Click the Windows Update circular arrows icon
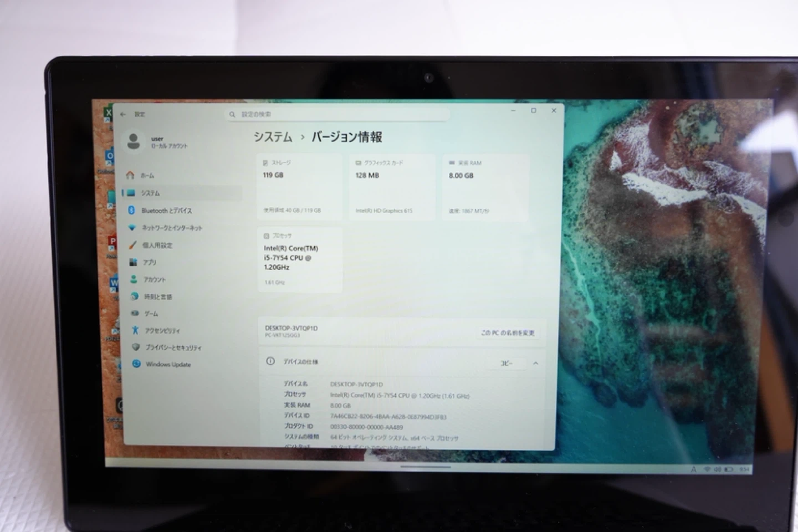The width and height of the screenshot is (798, 532). click(x=136, y=364)
